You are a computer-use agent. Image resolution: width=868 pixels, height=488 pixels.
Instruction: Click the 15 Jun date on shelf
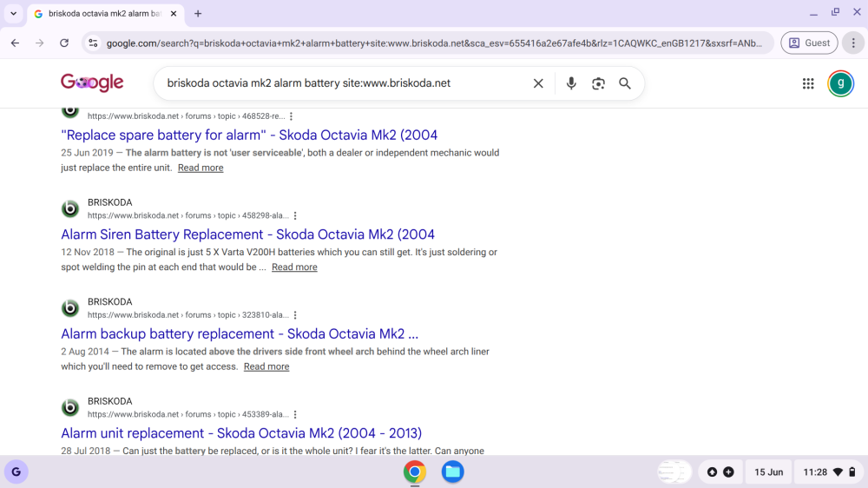(768, 472)
